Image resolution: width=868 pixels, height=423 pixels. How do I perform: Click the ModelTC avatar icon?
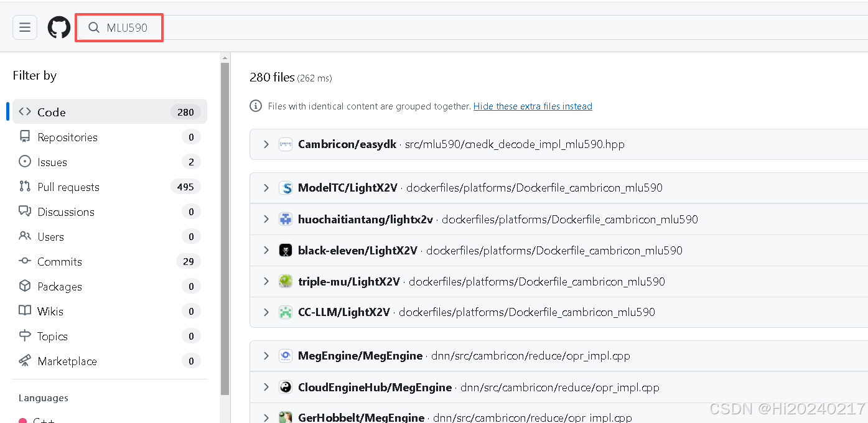(x=286, y=188)
